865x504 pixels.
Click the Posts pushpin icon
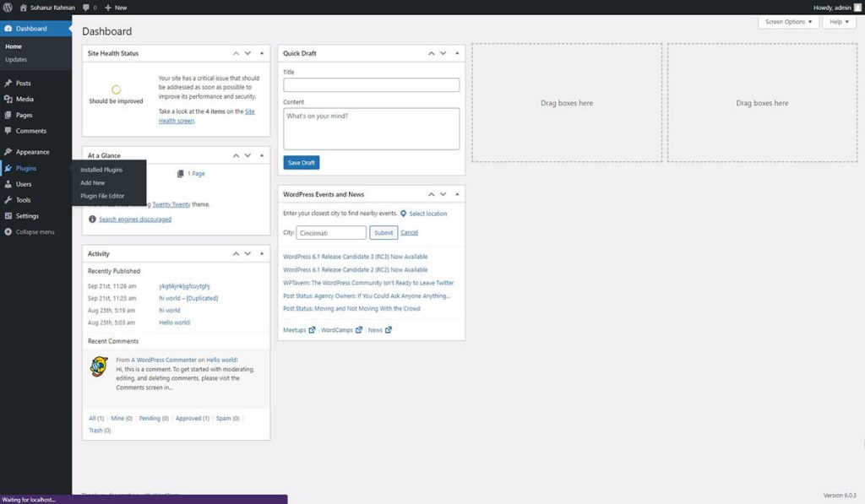[x=8, y=84]
